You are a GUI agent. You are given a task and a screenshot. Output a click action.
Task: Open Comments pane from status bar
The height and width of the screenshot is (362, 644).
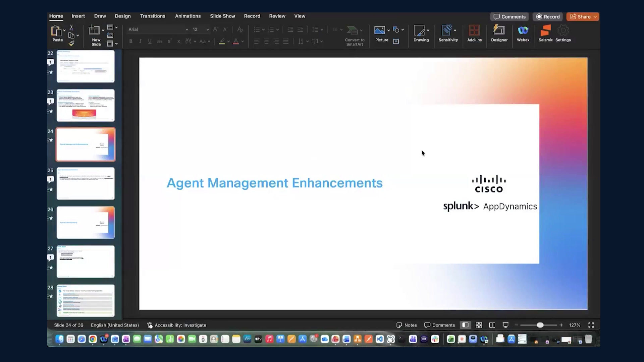[439, 325]
